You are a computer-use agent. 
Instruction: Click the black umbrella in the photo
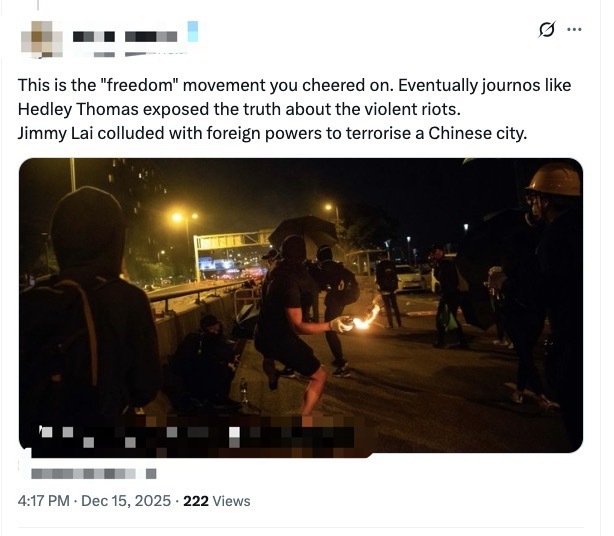pyautogui.click(x=303, y=231)
